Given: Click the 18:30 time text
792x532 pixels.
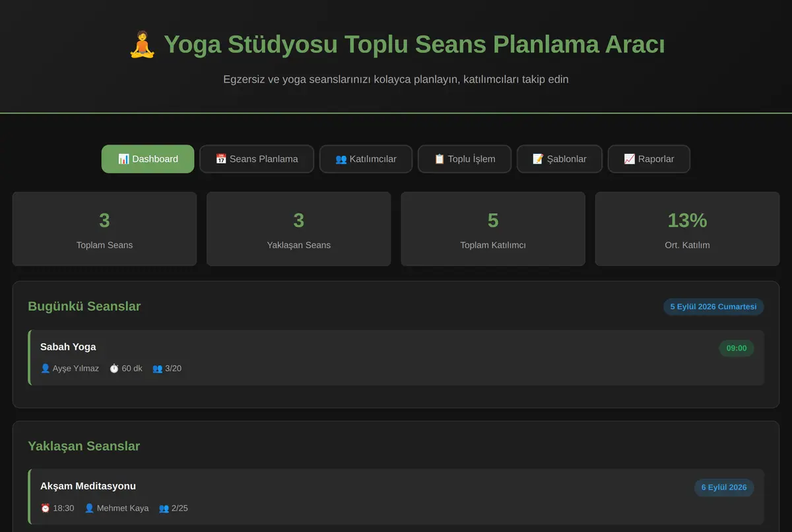Looking at the screenshot, I should [63, 508].
